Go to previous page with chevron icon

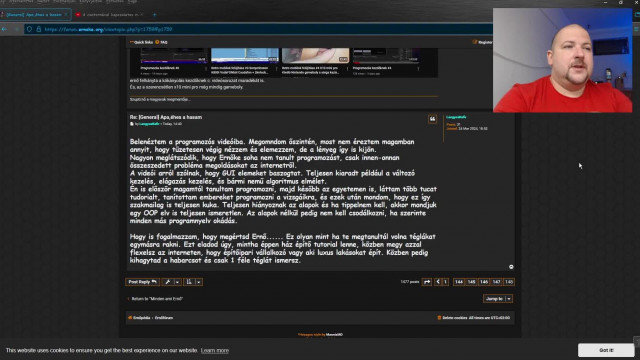tap(438, 282)
